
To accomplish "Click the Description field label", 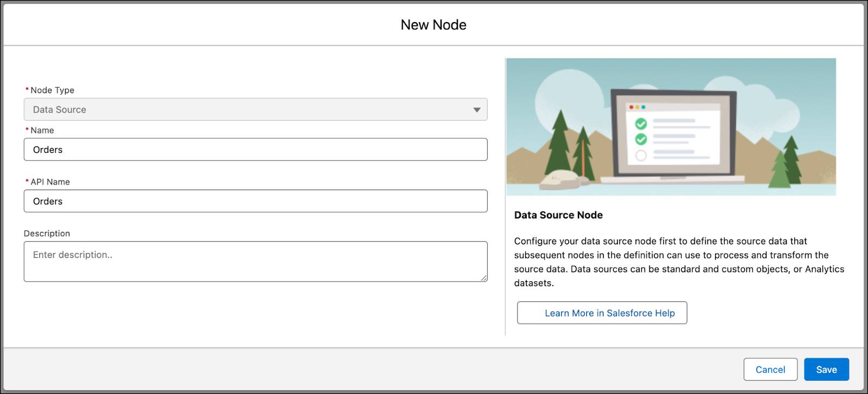I will 47,234.
